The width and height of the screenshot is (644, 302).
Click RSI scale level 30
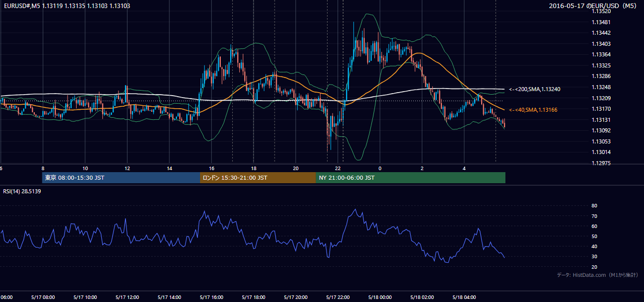594,257
